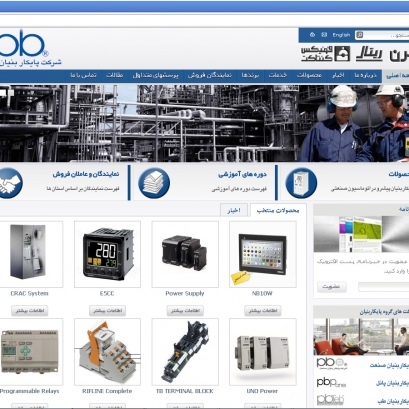Go to the صفحه اصلی home menu item

coord(396,75)
